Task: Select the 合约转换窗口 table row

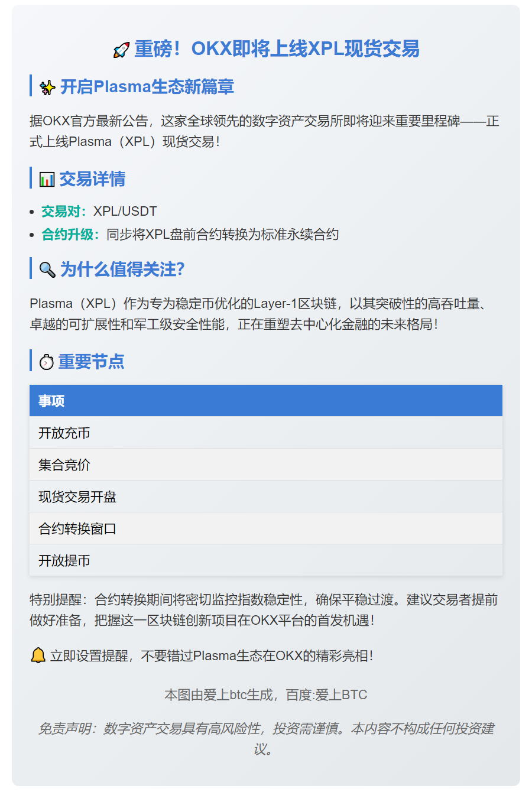Action: tap(77, 528)
